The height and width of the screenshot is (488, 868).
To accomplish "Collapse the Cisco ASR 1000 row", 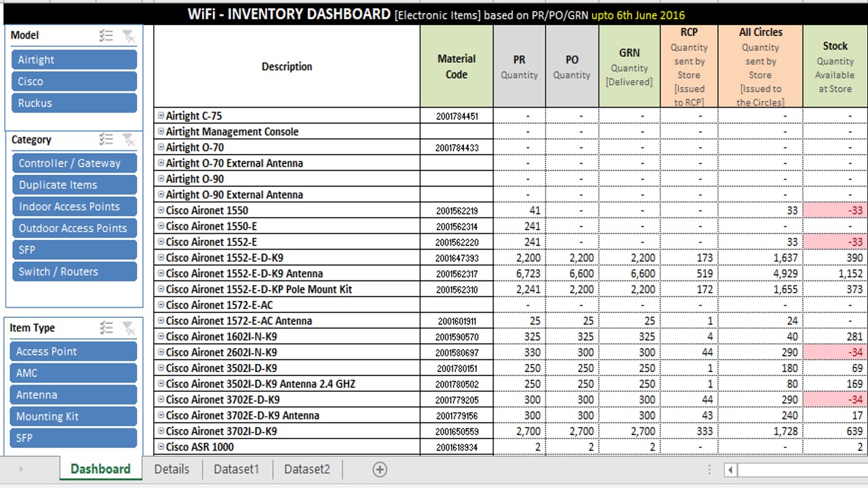I will [161, 447].
